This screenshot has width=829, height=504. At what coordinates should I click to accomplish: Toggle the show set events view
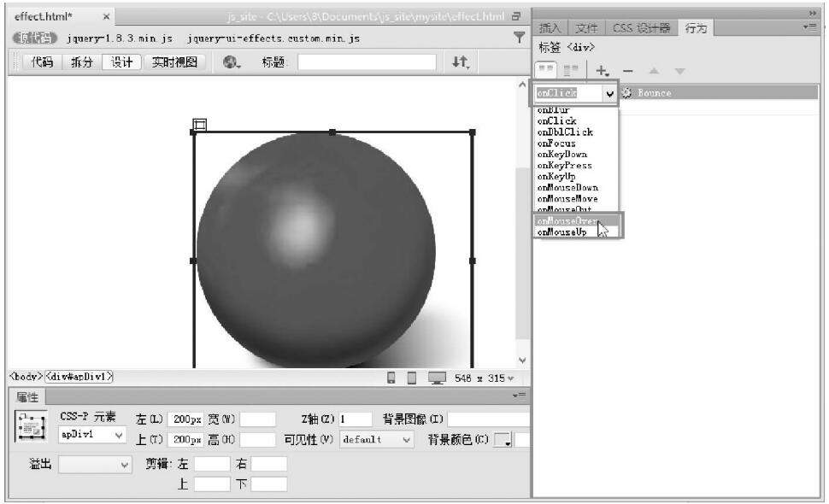[545, 71]
